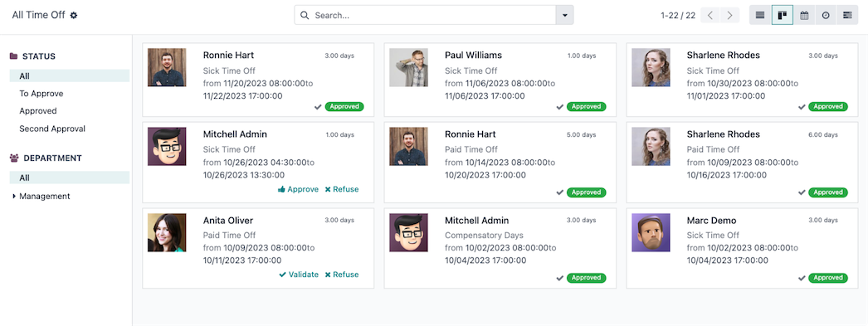Go to previous page arrow
Image resolution: width=868 pixels, height=326 pixels.
pyautogui.click(x=710, y=16)
